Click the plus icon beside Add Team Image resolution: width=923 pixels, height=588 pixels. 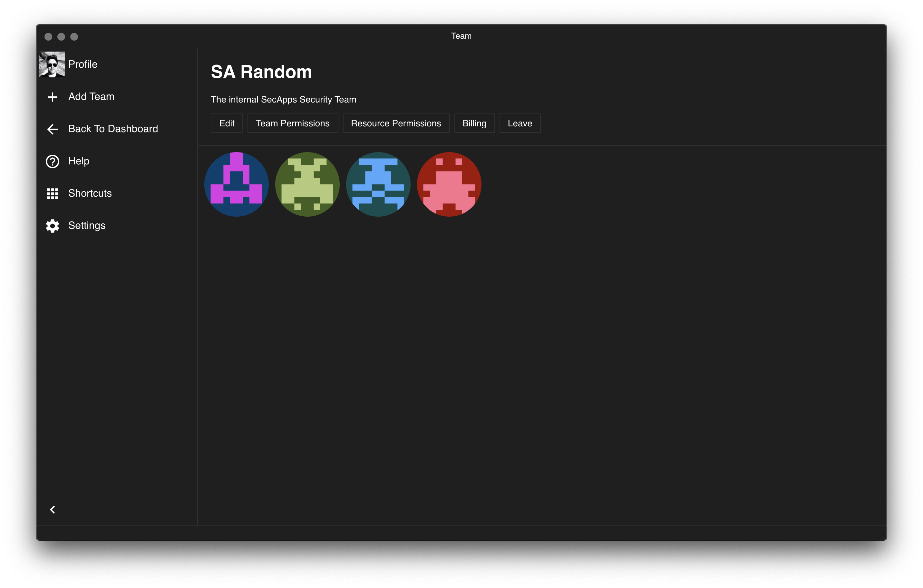tap(53, 97)
